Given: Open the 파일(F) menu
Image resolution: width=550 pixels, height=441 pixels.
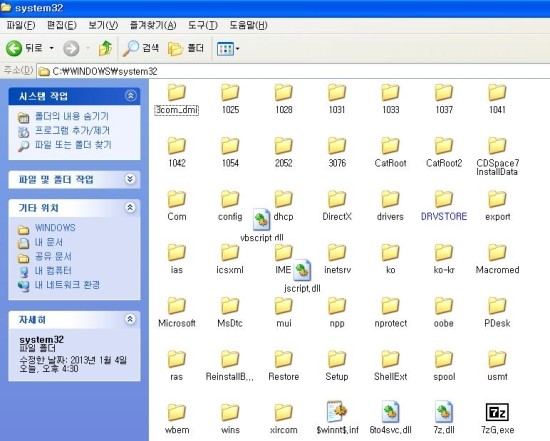Looking at the screenshot, I should pos(21,25).
